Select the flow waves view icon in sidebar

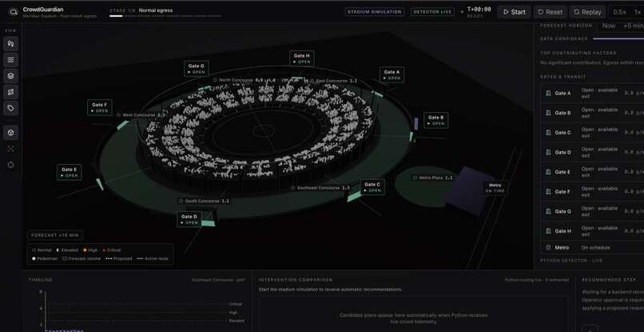pos(10,60)
